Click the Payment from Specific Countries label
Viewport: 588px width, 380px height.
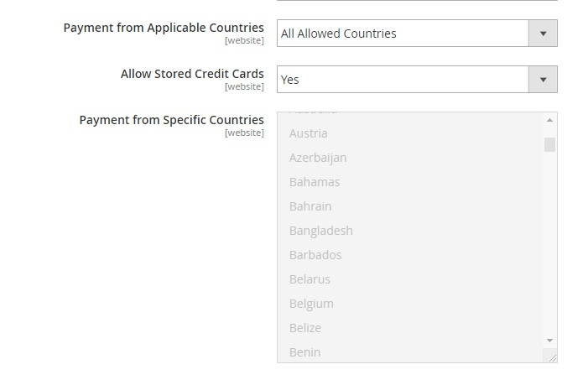pyautogui.click(x=171, y=120)
